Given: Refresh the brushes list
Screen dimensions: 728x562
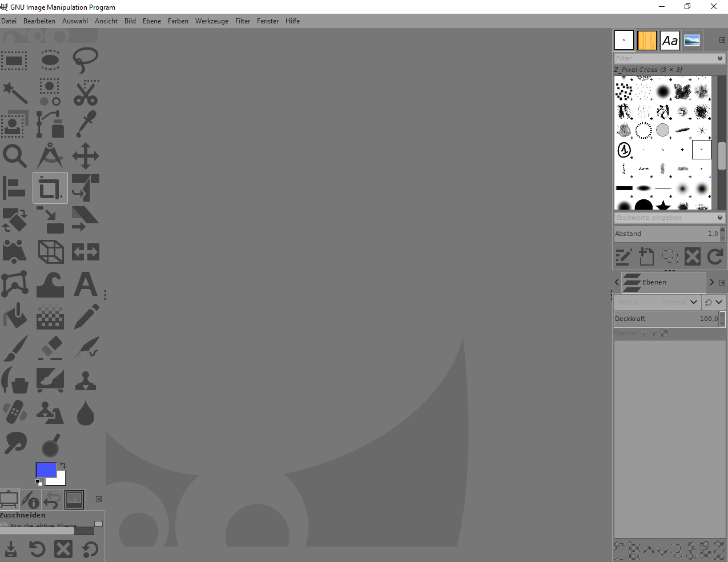Looking at the screenshot, I should tap(715, 257).
